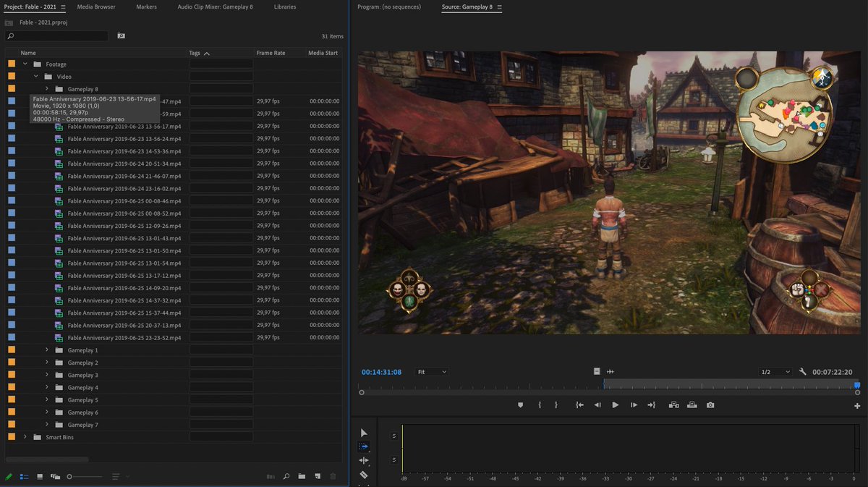Expand the Gameplay 8 bin
The image size is (868, 487).
click(47, 89)
